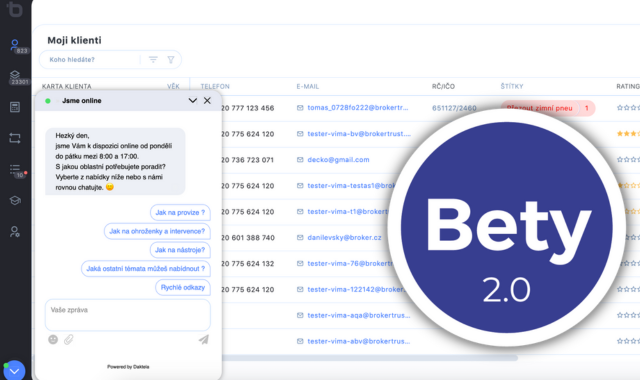Click star rating in tester-vima-aqa row

628,315
